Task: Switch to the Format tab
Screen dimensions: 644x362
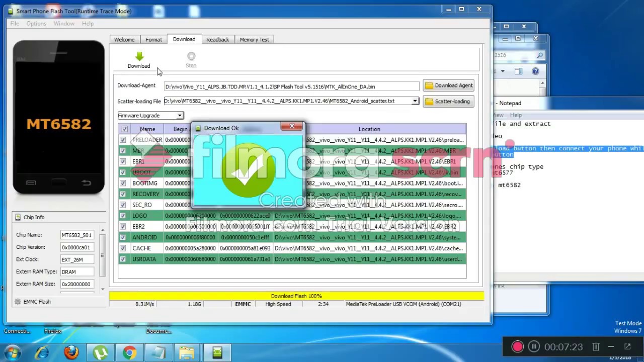Action: click(x=154, y=40)
